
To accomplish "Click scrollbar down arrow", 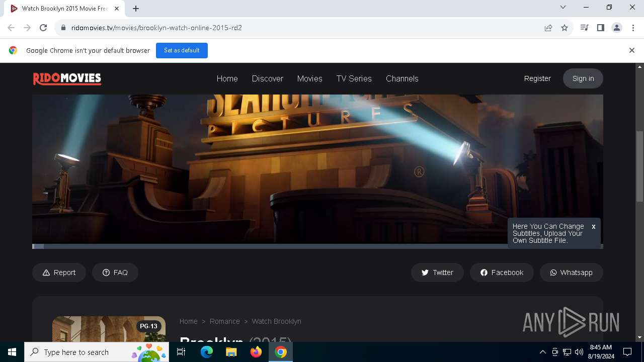I will pyautogui.click(x=640, y=338).
